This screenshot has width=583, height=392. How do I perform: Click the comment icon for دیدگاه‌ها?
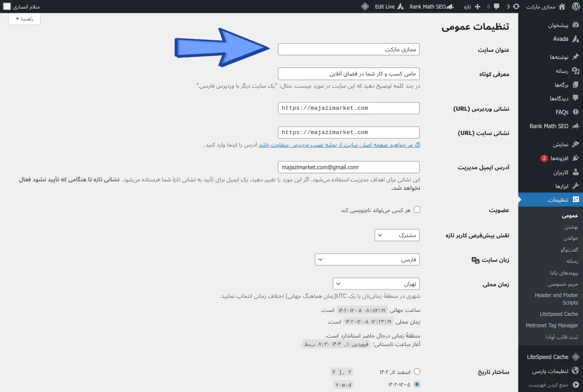(x=576, y=98)
